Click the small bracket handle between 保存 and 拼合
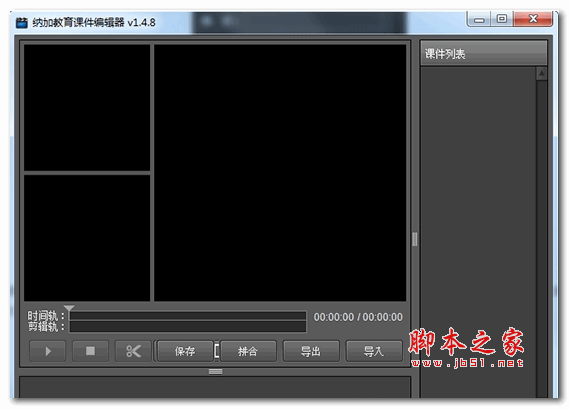Screen dimensions: 570x409 pyautogui.click(x=217, y=351)
